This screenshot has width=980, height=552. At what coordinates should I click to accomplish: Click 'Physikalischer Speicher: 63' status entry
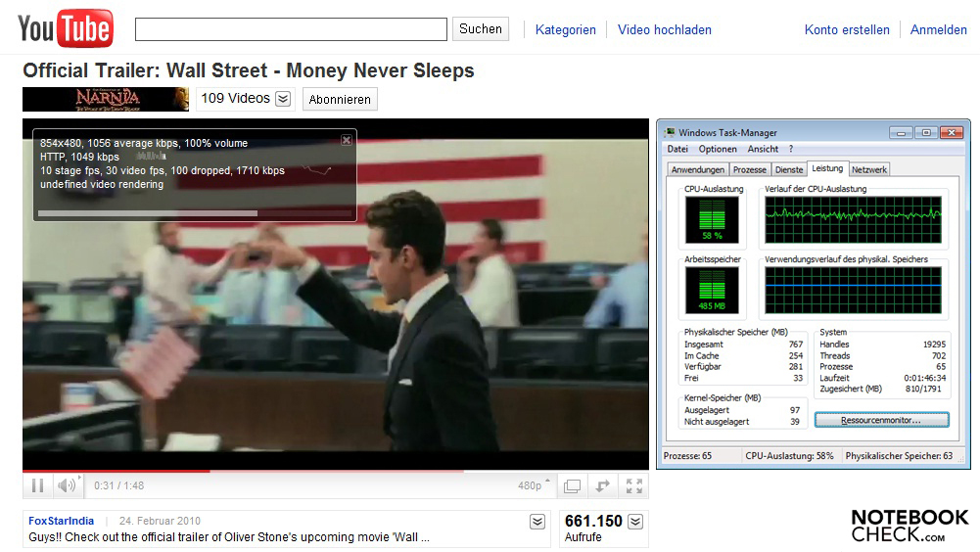pyautogui.click(x=899, y=456)
